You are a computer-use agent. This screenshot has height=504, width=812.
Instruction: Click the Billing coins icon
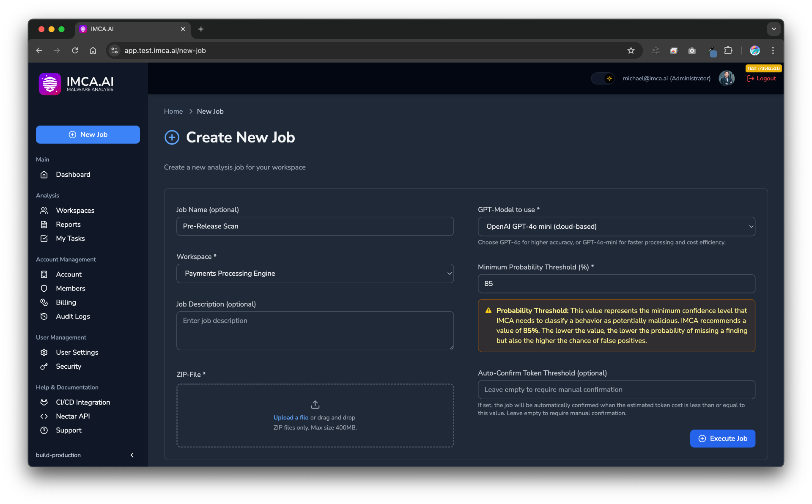click(x=44, y=303)
